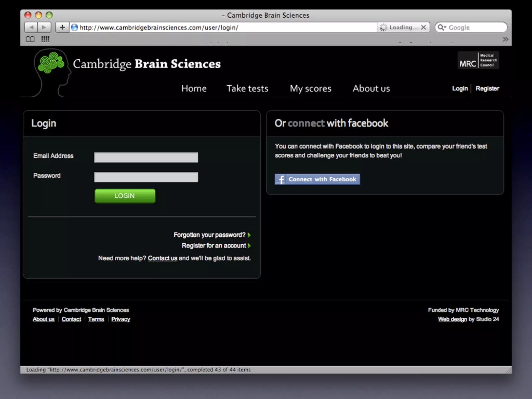Click the browser forward arrow button
The height and width of the screenshot is (399, 532).
coord(44,27)
